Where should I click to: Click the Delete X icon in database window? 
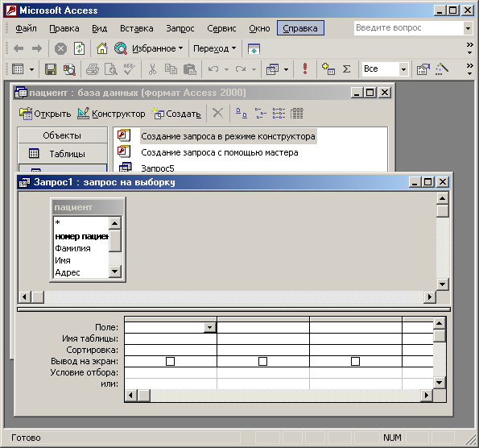coord(217,113)
